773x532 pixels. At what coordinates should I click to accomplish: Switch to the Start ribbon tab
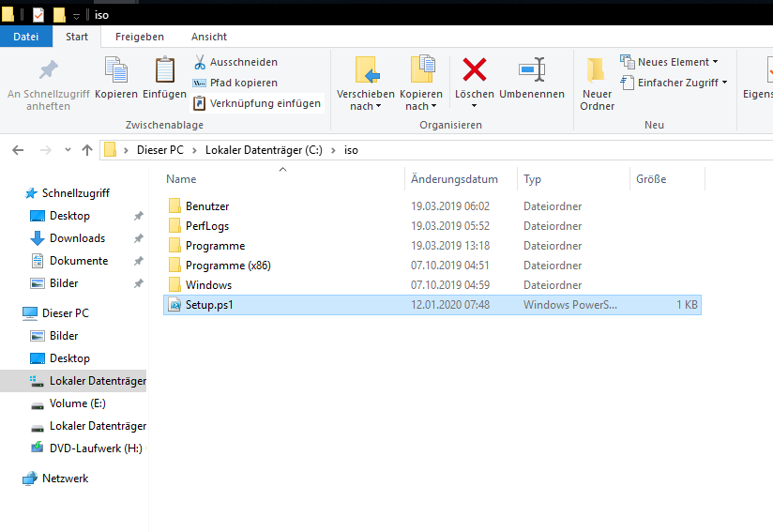point(77,37)
